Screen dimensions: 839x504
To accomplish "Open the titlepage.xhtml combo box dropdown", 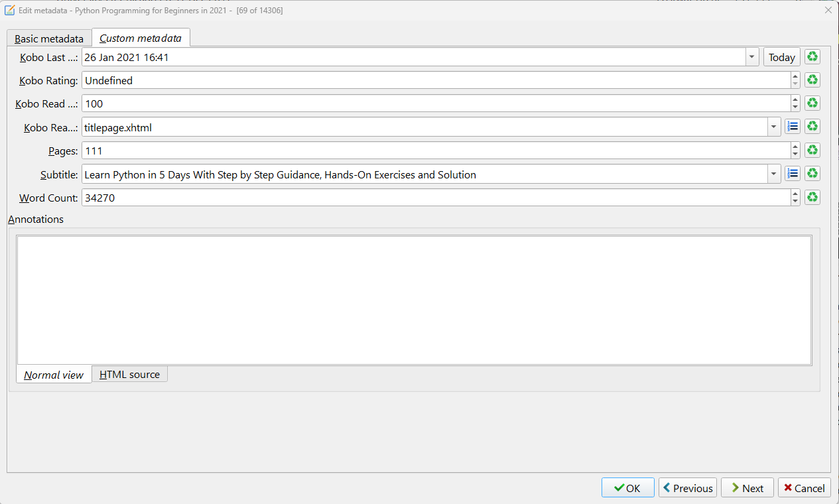I will click(x=773, y=127).
